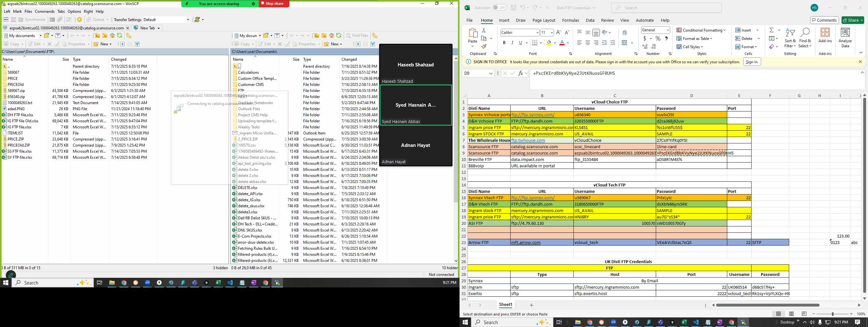Viewport: 868px width, 327px height.
Task: Click WinSCP Preferences gear icon
Action: click(79, 19)
